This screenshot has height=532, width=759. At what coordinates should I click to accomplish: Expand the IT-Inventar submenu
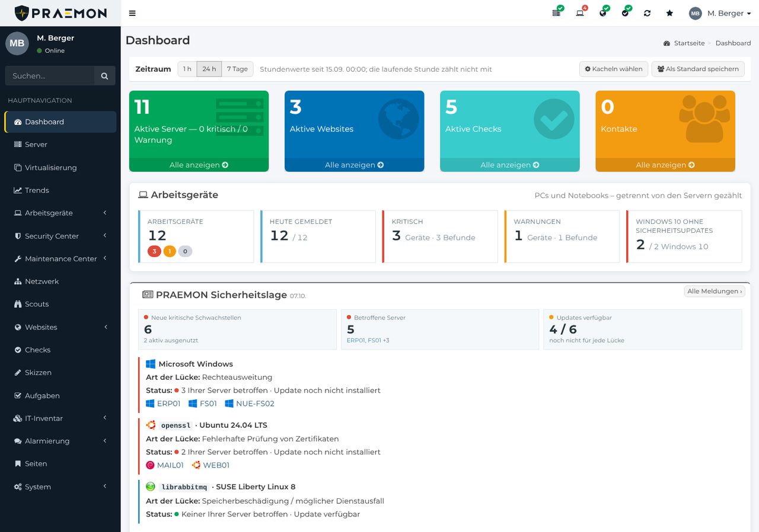click(105, 418)
